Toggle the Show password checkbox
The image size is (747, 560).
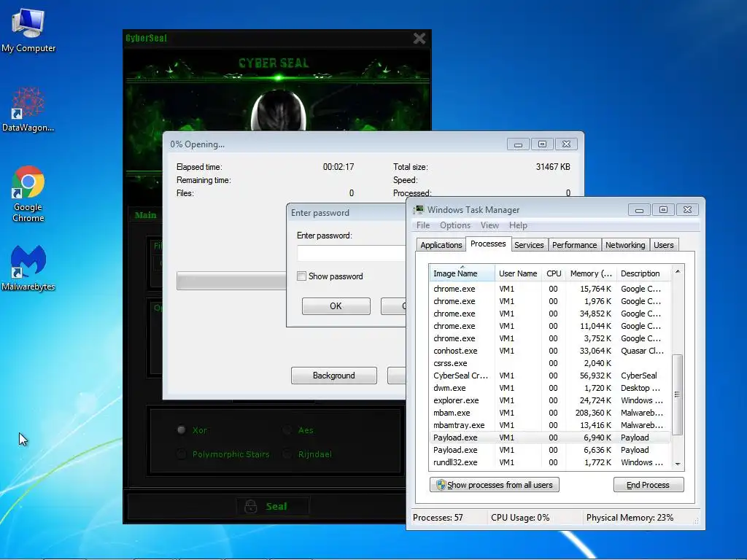[x=301, y=276]
